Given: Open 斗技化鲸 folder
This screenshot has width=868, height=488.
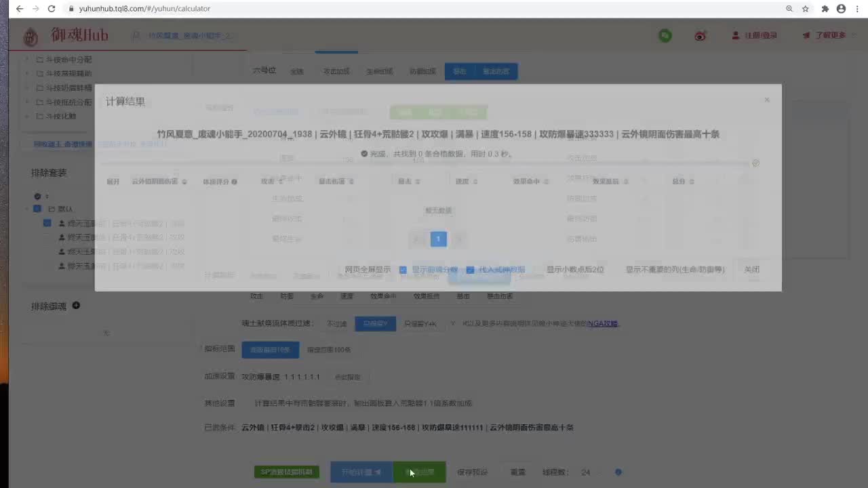Looking at the screenshot, I should 56,116.
